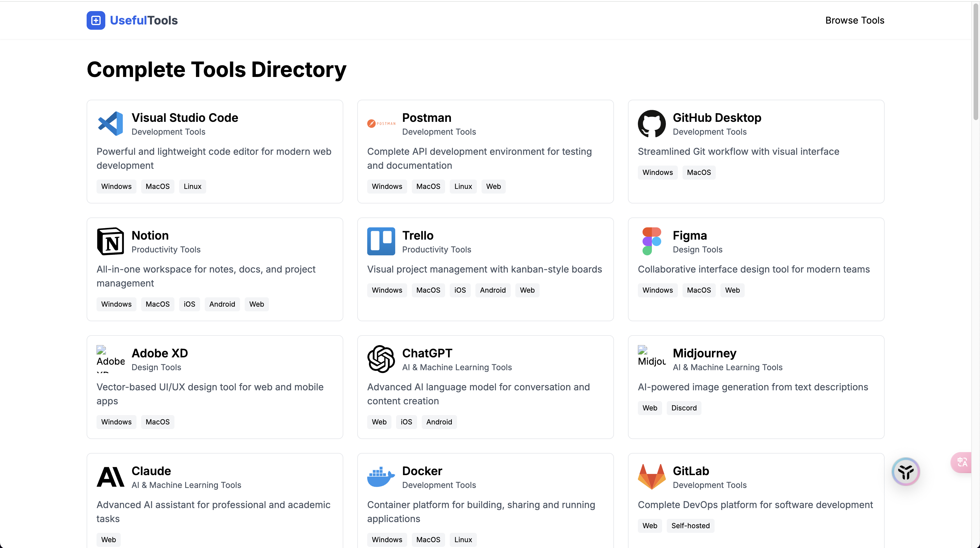Image resolution: width=980 pixels, height=548 pixels.
Task: Click the page vertical scrollbar
Action: pyautogui.click(x=975, y=61)
